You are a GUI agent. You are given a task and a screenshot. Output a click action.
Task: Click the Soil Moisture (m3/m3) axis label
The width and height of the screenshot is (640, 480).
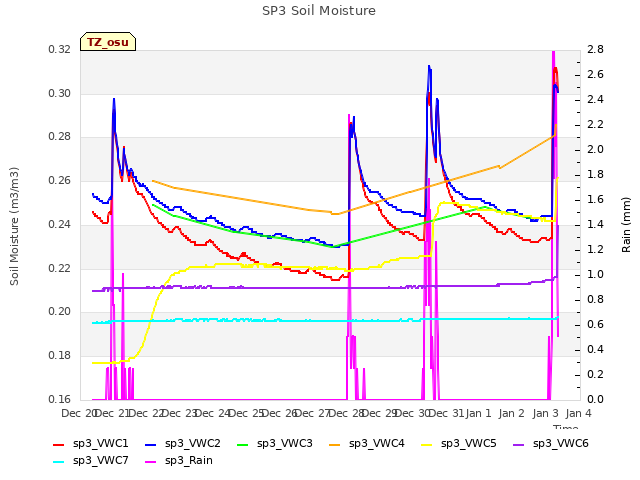[x=14, y=226]
